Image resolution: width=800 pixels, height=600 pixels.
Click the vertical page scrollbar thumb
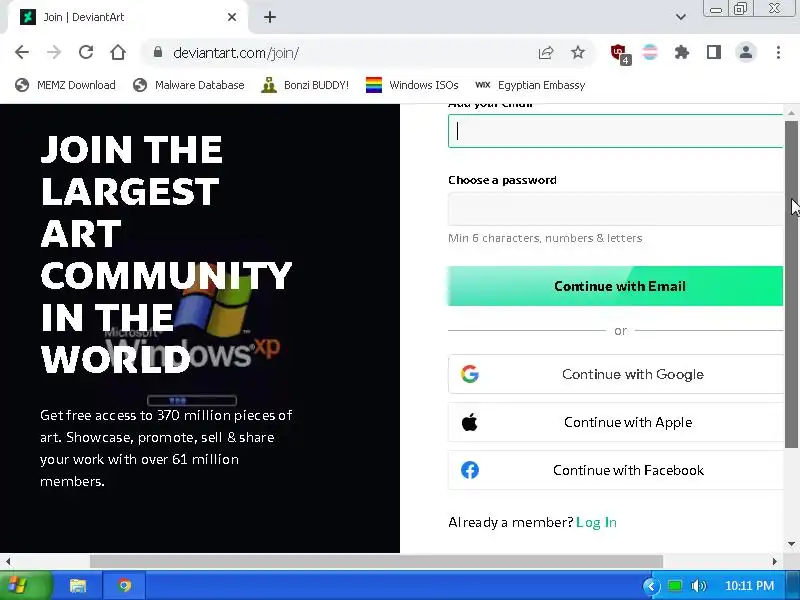click(791, 285)
